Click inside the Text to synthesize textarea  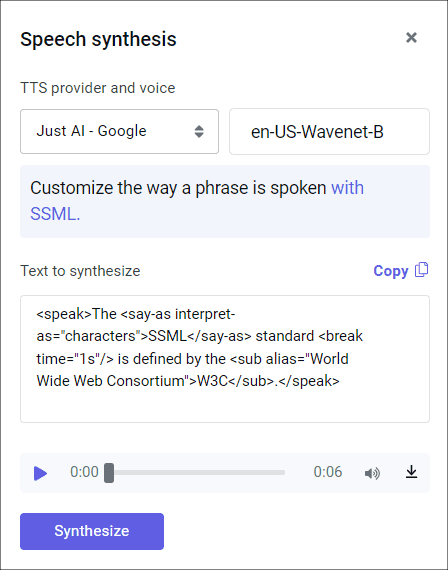click(225, 359)
